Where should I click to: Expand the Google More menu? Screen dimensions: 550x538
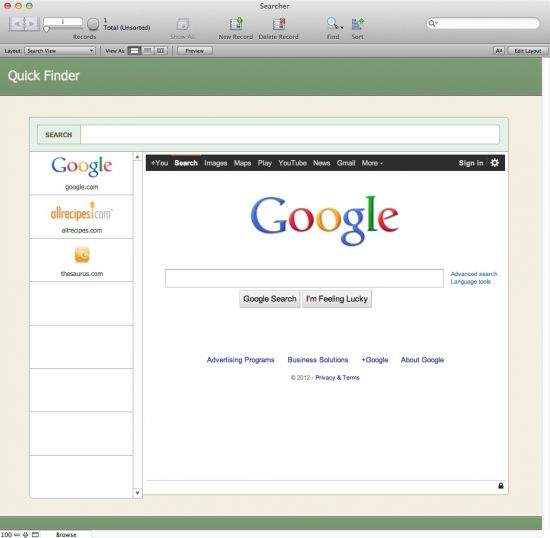point(372,163)
